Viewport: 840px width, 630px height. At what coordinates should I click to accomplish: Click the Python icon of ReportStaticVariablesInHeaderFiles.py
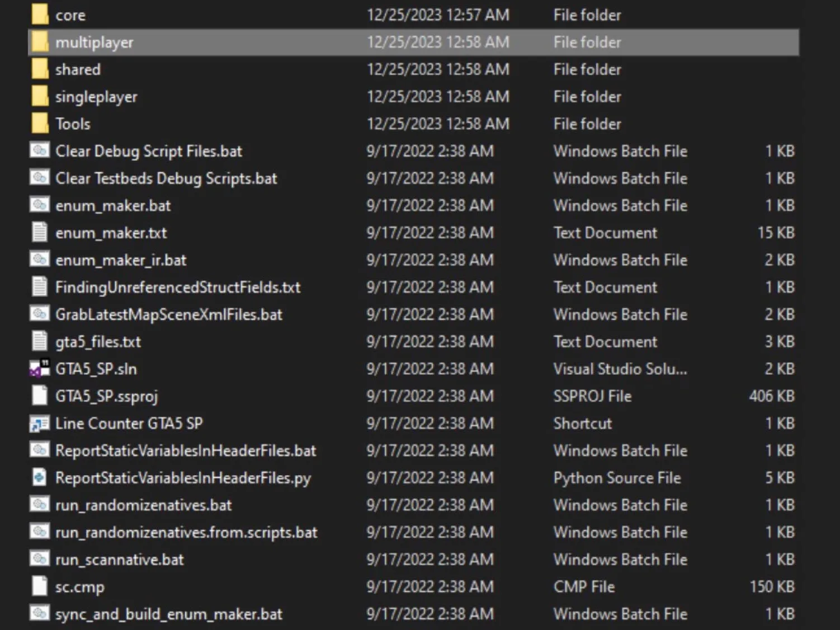click(40, 477)
